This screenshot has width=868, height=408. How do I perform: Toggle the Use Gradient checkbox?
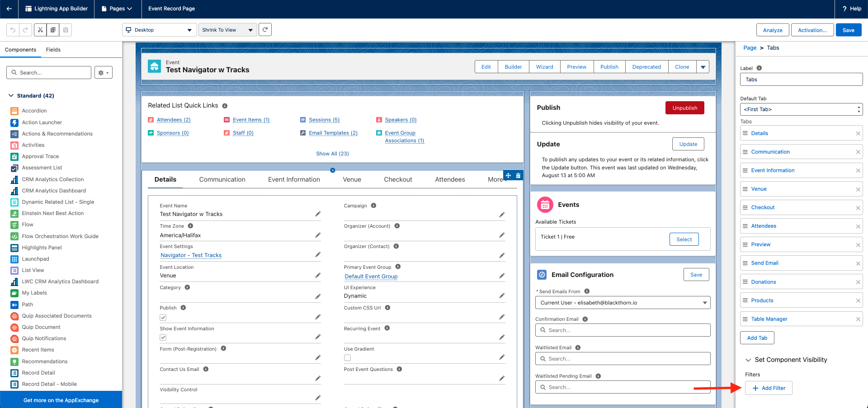coord(347,358)
